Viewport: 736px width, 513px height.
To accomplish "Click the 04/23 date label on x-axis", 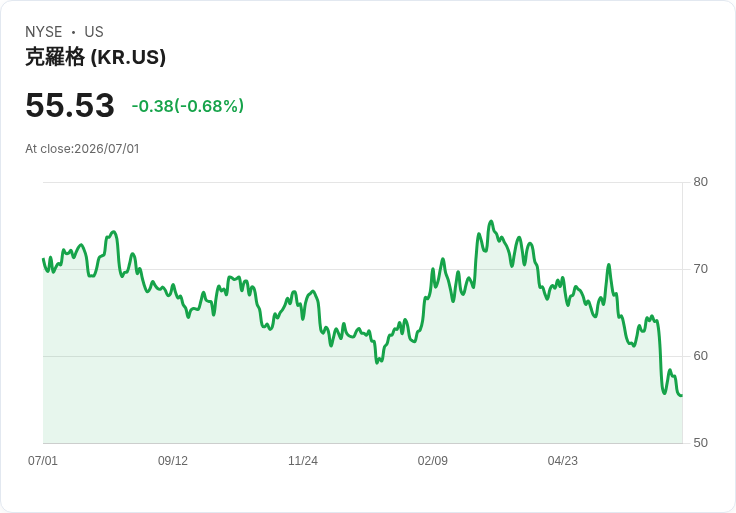I will (563, 461).
